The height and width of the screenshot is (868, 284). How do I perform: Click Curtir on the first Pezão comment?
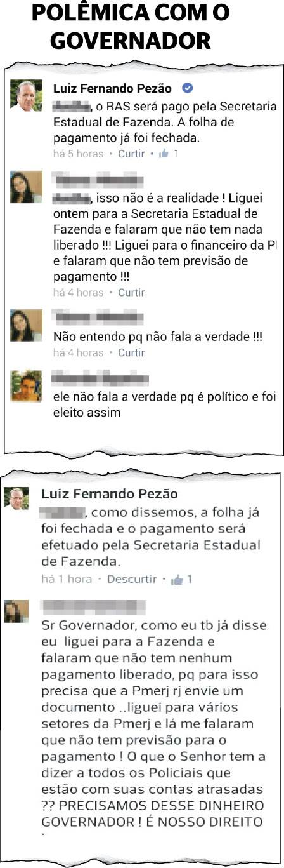click(x=131, y=154)
